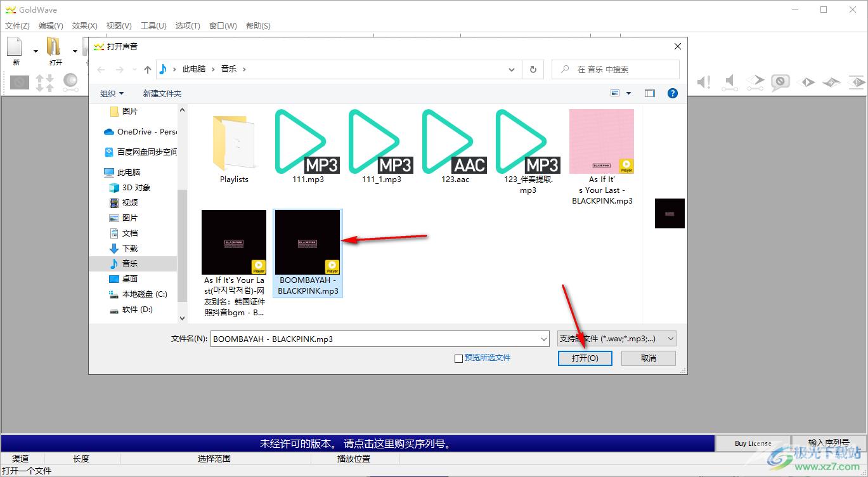The height and width of the screenshot is (477, 868).
Task: Select 桌面 in navigation tree
Action: tap(124, 278)
